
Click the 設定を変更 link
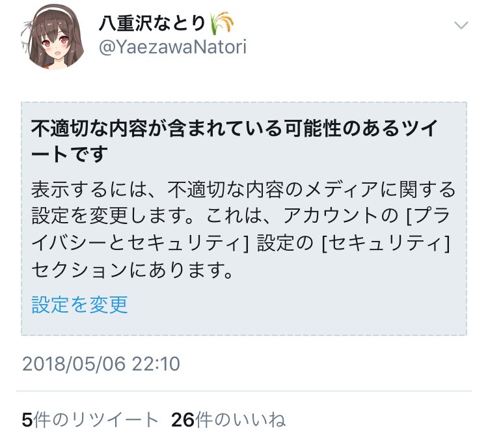[x=79, y=304]
